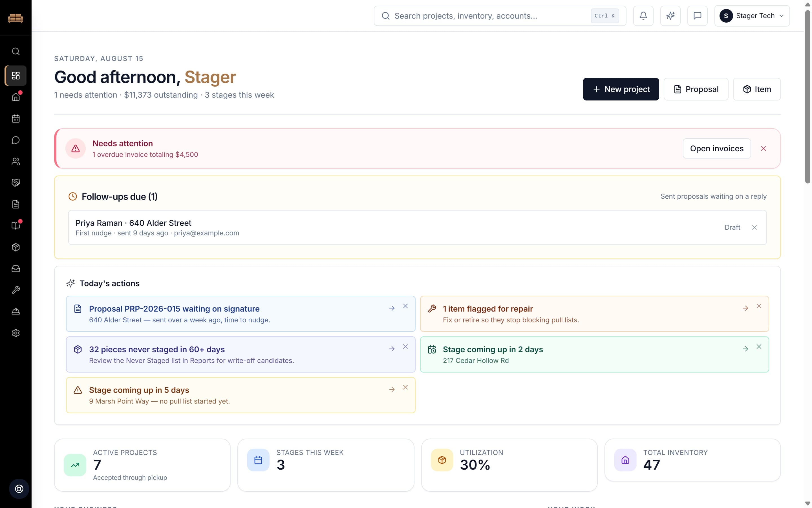Screen dimensions: 812x508
Task: Click the Item button
Action: 757,89
